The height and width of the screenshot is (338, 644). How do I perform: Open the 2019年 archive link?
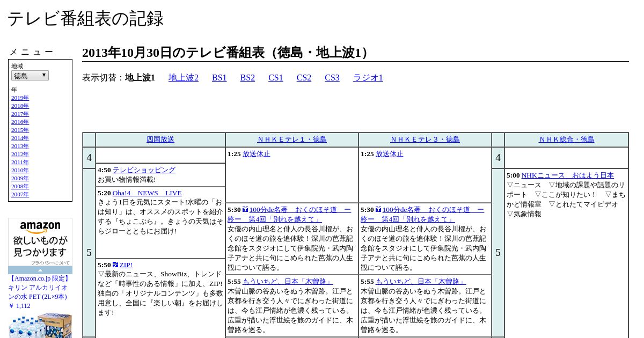coord(20,98)
